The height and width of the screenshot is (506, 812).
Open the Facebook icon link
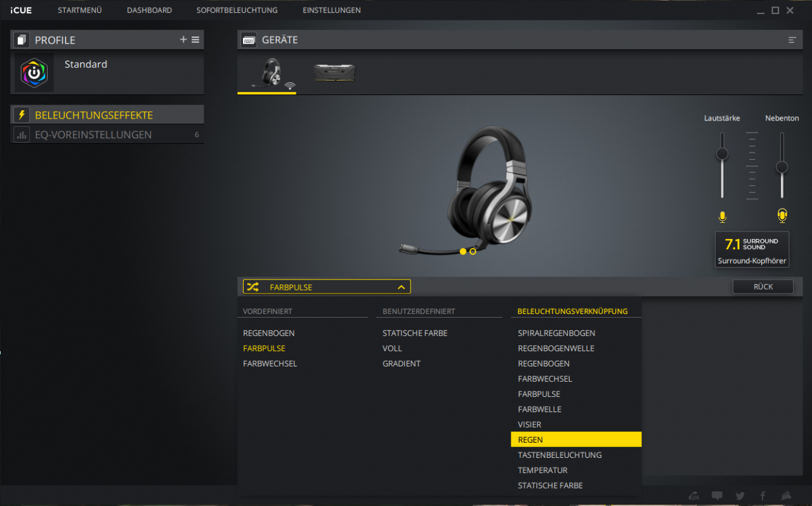tap(763, 496)
